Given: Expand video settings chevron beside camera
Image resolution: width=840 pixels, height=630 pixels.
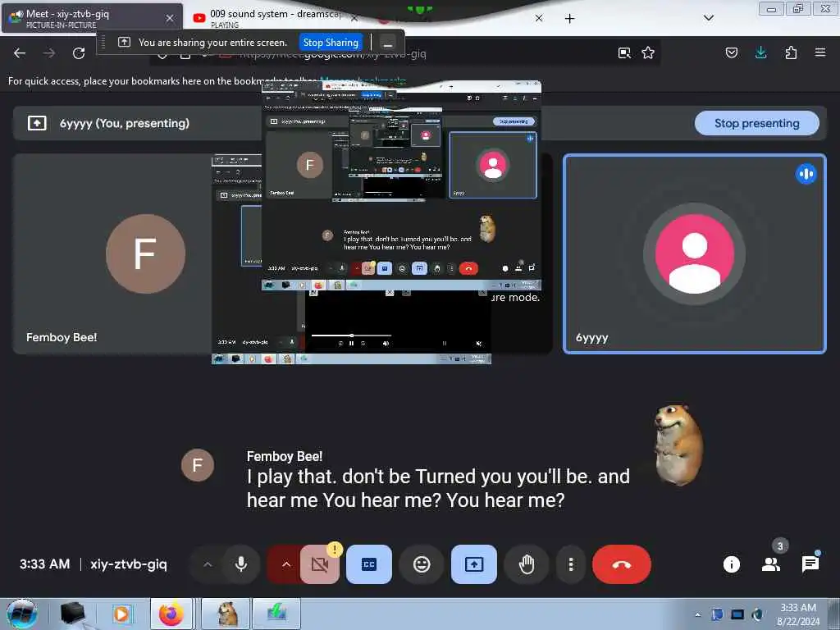Looking at the screenshot, I should click(286, 564).
